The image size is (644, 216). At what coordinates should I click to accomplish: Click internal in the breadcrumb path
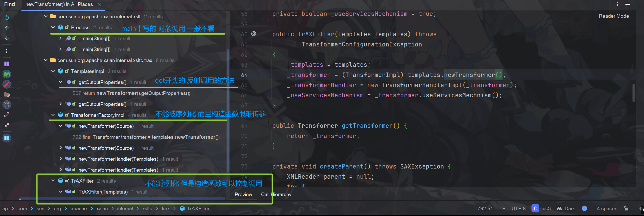125,208
